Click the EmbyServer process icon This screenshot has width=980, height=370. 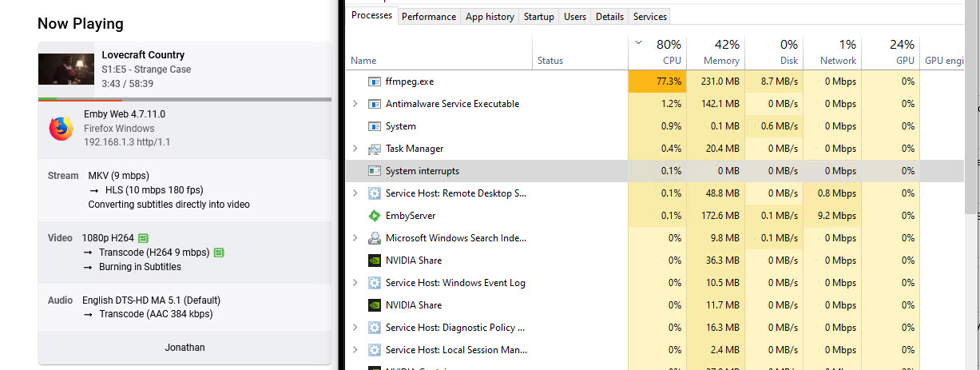tap(374, 216)
